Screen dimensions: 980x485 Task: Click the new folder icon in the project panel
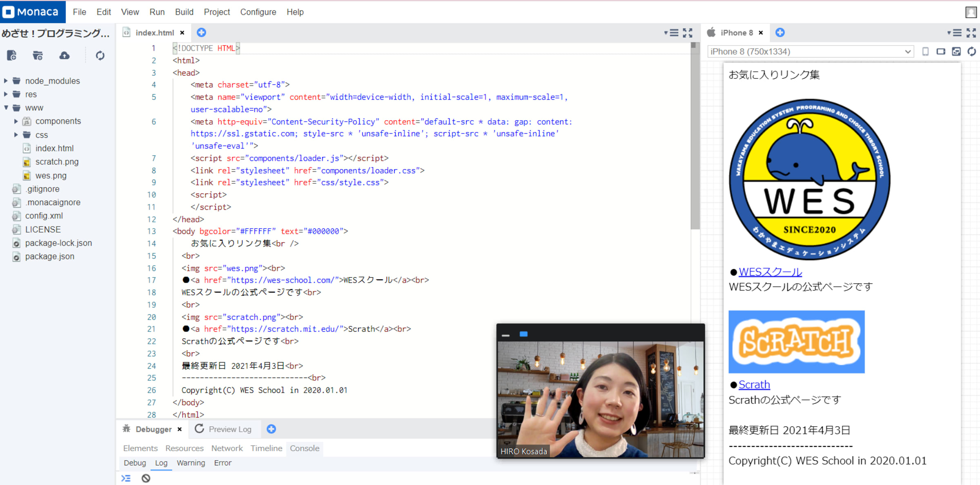(x=38, y=56)
